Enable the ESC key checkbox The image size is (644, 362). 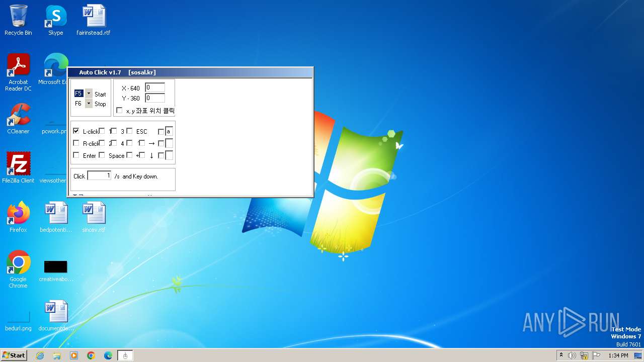(x=129, y=131)
